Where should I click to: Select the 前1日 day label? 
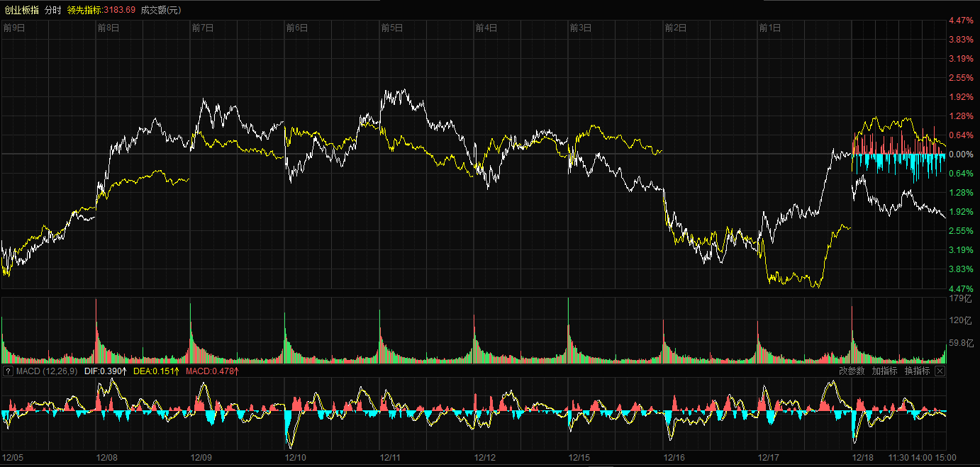pyautogui.click(x=769, y=28)
